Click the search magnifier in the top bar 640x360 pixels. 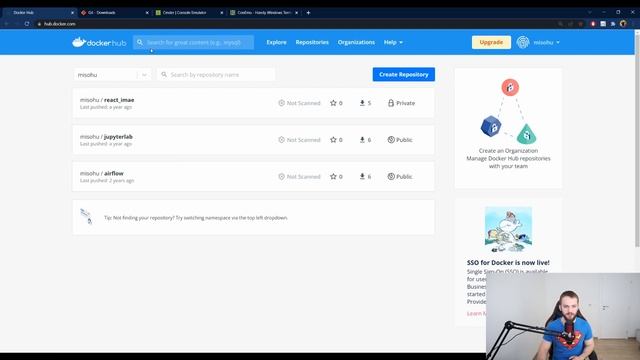pos(140,42)
